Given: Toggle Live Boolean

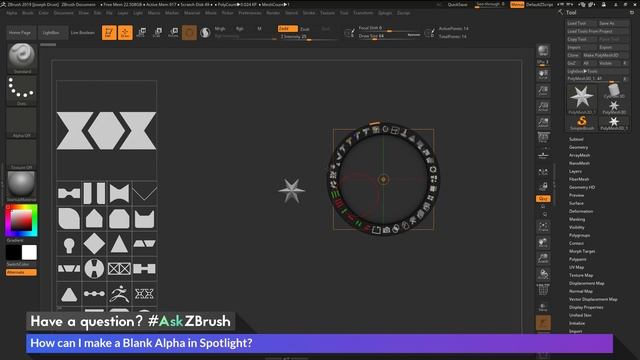Looking at the screenshot, I should coord(83,33).
